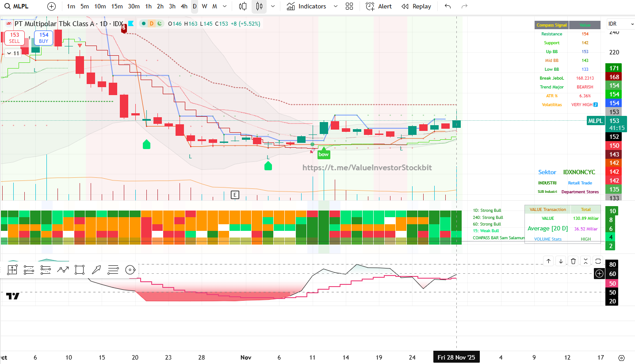
Task: Select the rectangle drawing tool
Action: [79, 269]
